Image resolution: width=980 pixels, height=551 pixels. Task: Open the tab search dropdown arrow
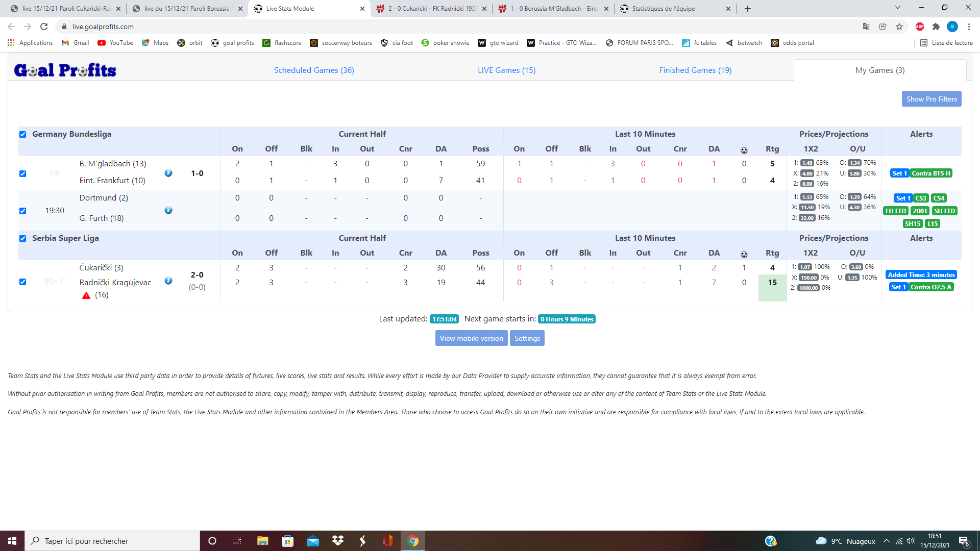(x=898, y=8)
